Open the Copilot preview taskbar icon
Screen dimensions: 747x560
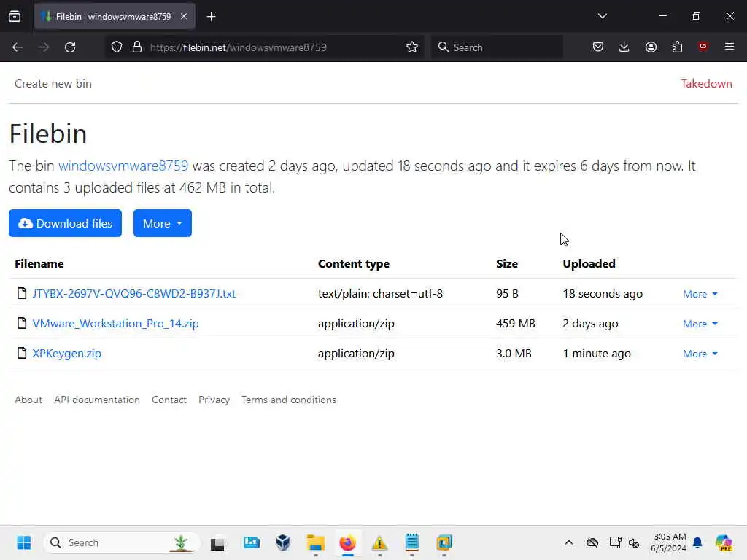724,542
